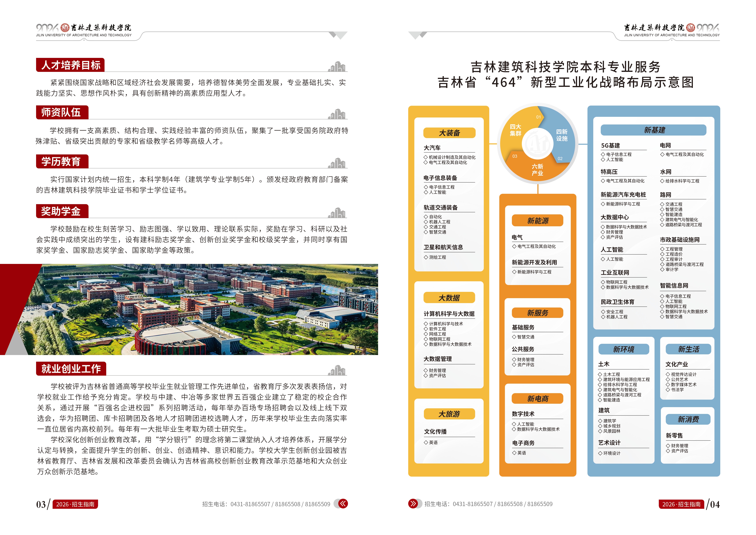Click the 2026·招生指南 badge on page 03
Screen dimensions: 756x535
click(x=75, y=504)
